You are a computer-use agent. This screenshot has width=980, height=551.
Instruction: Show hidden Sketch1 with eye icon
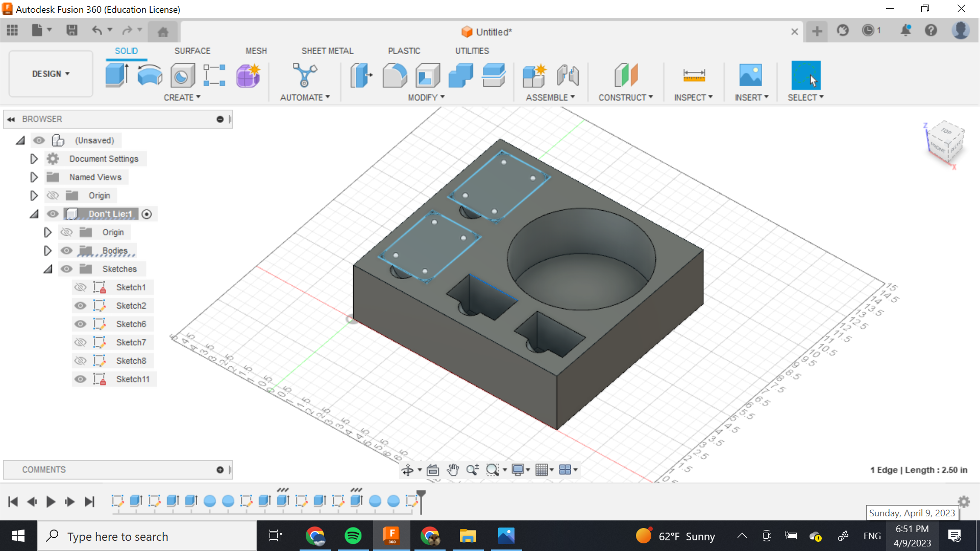point(80,287)
